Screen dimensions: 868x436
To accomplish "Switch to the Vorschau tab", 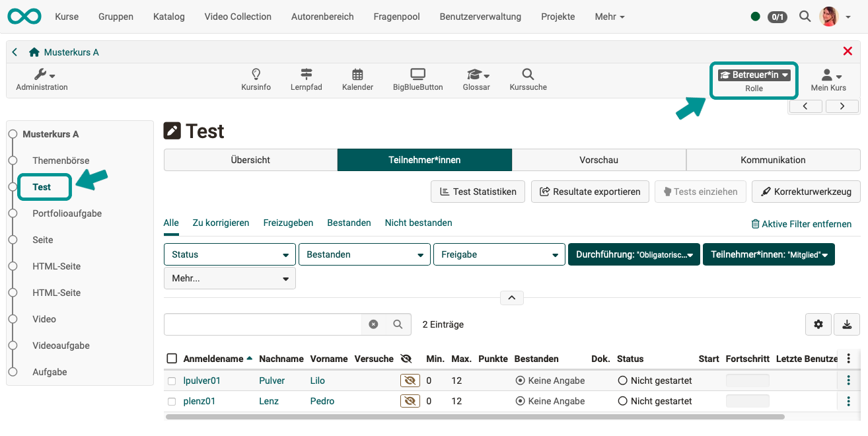I will click(x=598, y=160).
